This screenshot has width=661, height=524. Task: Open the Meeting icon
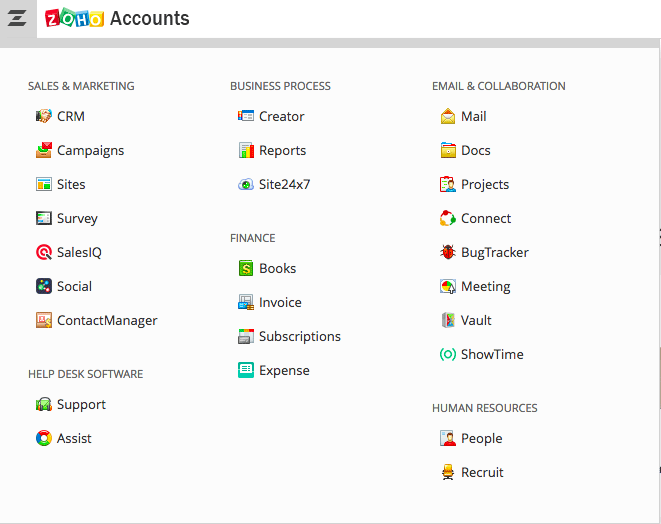[448, 286]
